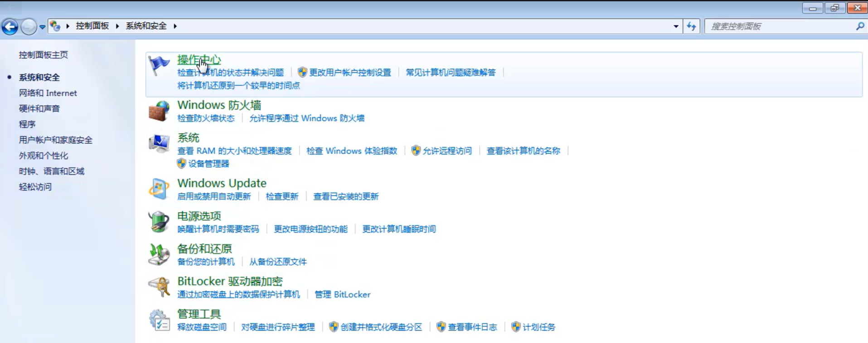Open 检查计算机的状态并解决问题

[230, 73]
